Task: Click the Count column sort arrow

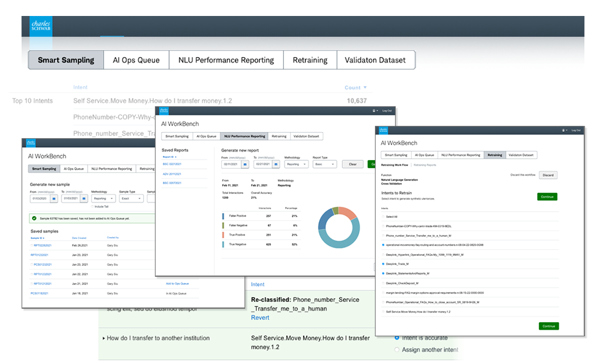Action: pyautogui.click(x=365, y=88)
